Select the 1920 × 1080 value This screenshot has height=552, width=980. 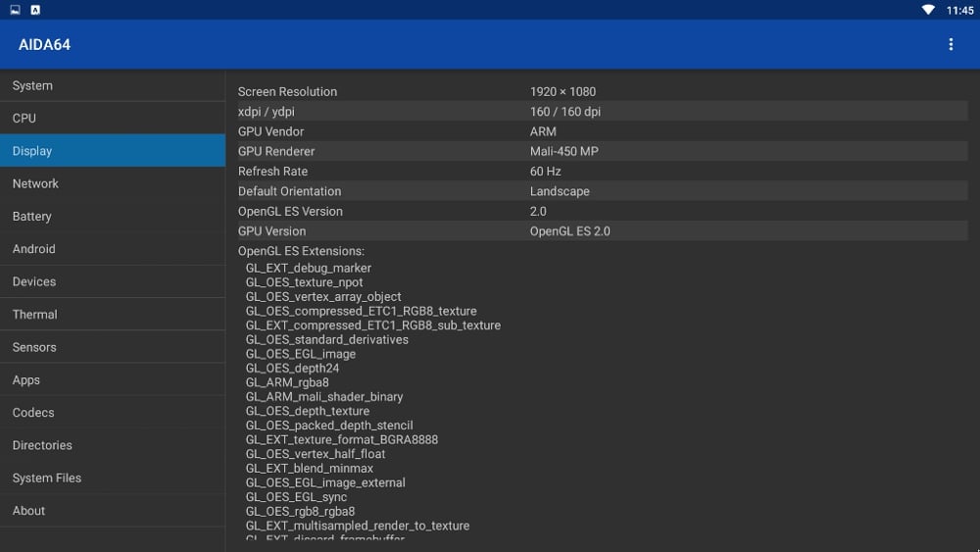[x=563, y=91]
